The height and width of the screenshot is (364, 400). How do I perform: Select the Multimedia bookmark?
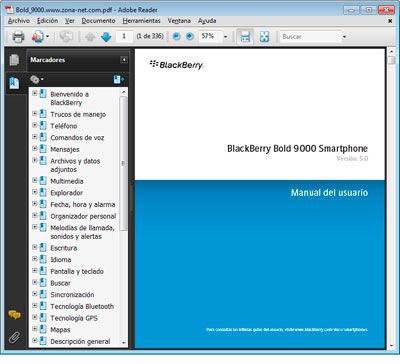(67, 181)
